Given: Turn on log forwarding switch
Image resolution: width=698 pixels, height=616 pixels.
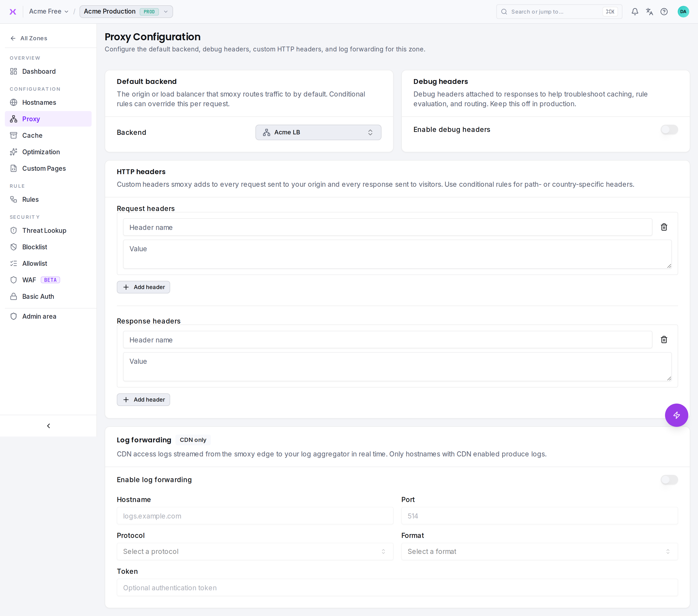Looking at the screenshot, I should tap(669, 480).
